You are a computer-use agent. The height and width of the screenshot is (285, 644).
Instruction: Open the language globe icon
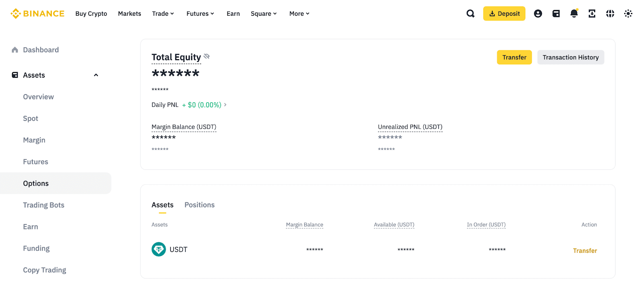(x=610, y=14)
